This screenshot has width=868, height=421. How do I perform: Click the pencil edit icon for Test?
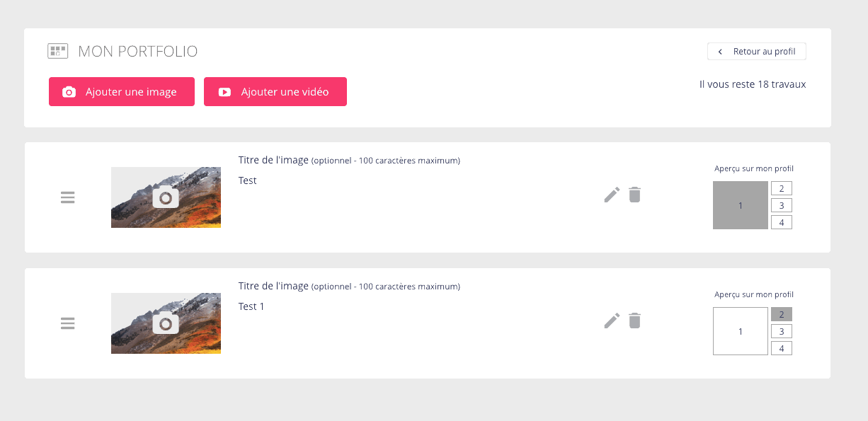(x=612, y=195)
